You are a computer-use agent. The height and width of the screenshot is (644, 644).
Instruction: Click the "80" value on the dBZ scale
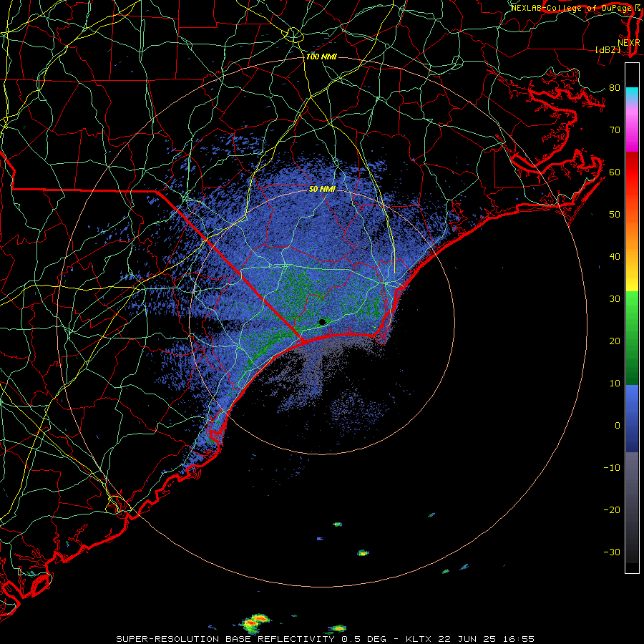click(615, 87)
